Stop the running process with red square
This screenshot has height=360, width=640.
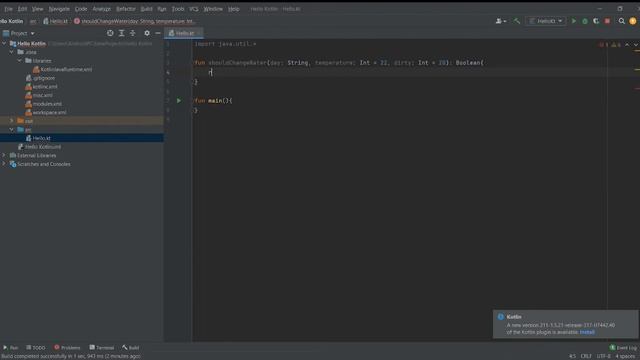point(607,21)
